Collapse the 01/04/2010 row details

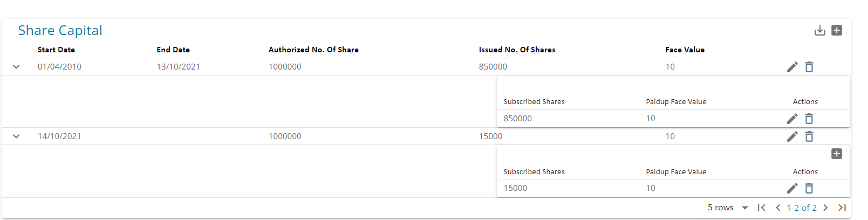(x=16, y=67)
